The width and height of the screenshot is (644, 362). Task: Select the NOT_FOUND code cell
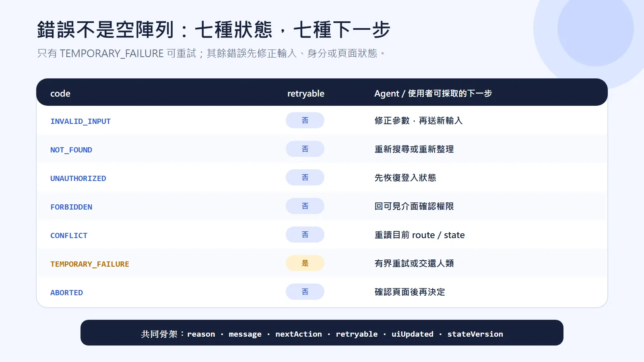71,150
